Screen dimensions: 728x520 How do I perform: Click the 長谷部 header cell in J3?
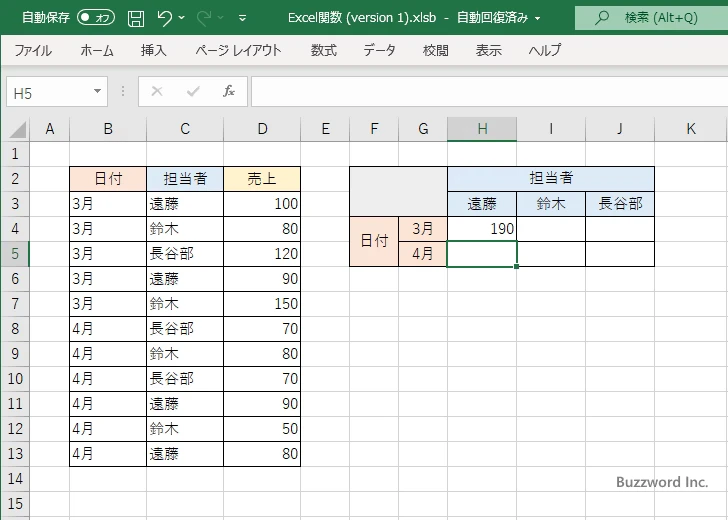[620, 204]
